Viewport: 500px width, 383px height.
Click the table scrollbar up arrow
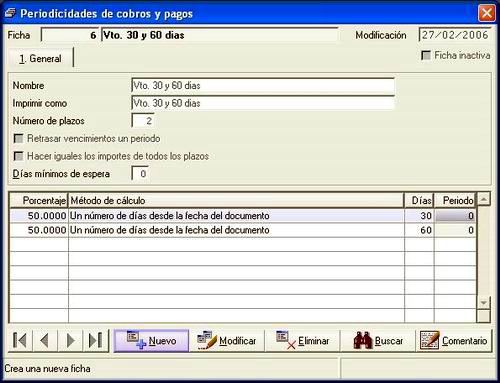pos(484,199)
